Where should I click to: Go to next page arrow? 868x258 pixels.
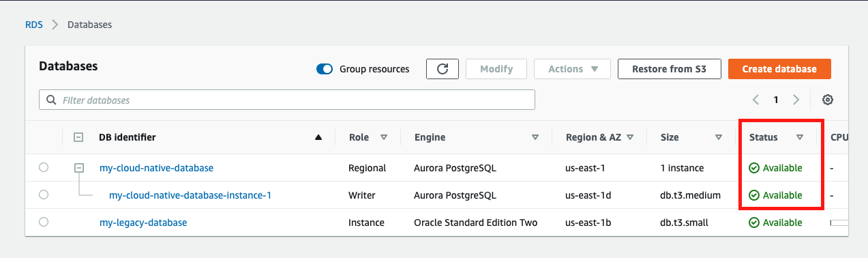pyautogui.click(x=796, y=100)
